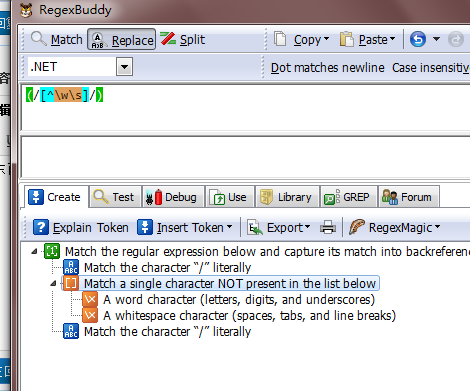Click the Replace A-to-B icon
Screen dimensions: 470x391
99,40
